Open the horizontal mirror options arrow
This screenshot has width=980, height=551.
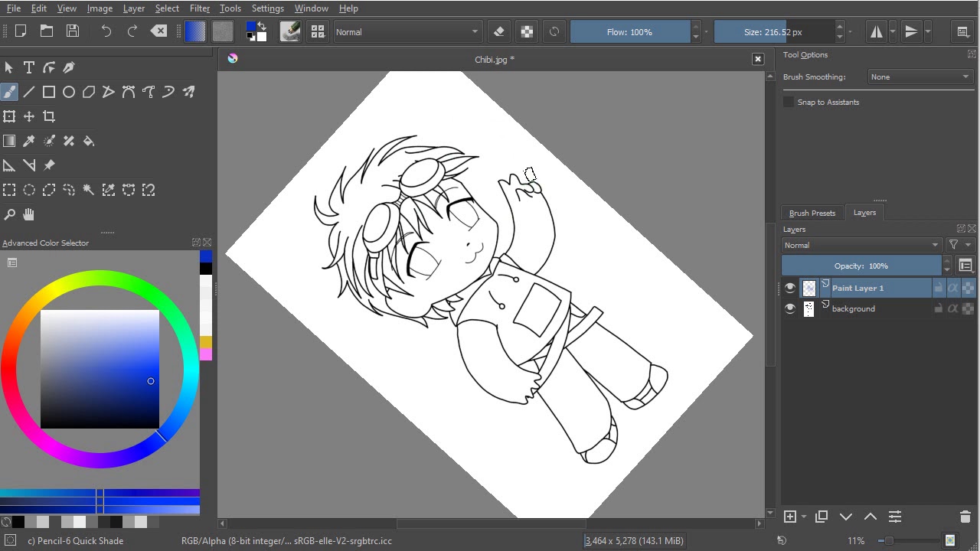[x=893, y=31]
